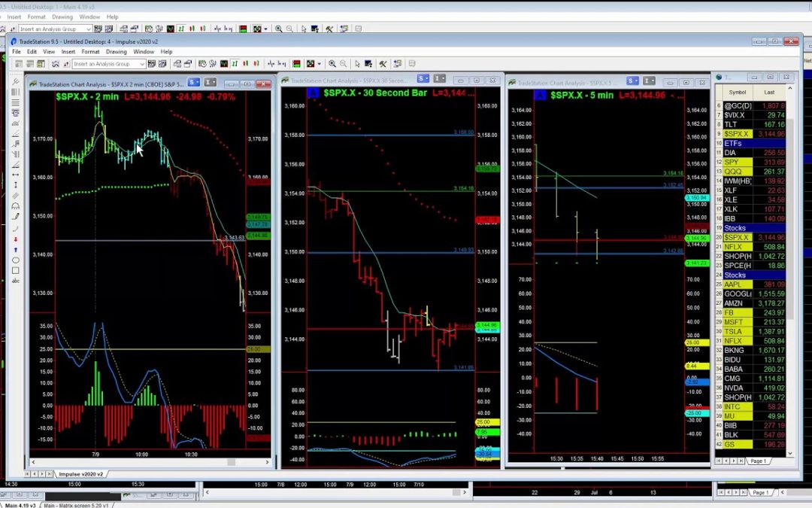Select the arcs drawing tool in left toolbar
The width and height of the screenshot is (812, 508).
coord(16,123)
